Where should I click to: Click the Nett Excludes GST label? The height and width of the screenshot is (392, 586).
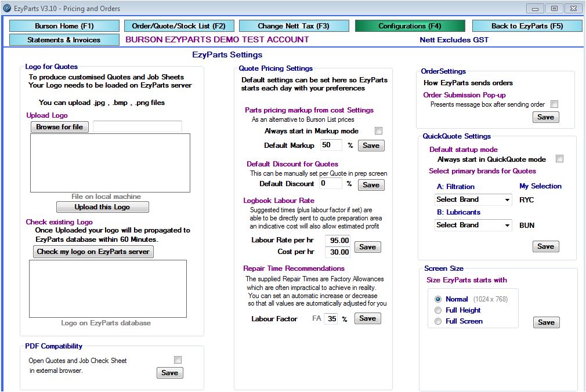click(454, 39)
